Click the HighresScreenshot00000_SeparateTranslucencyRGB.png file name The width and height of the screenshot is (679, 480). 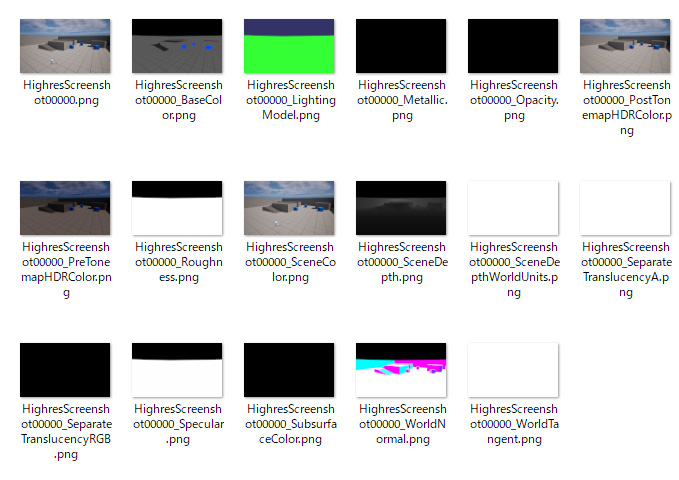66,431
